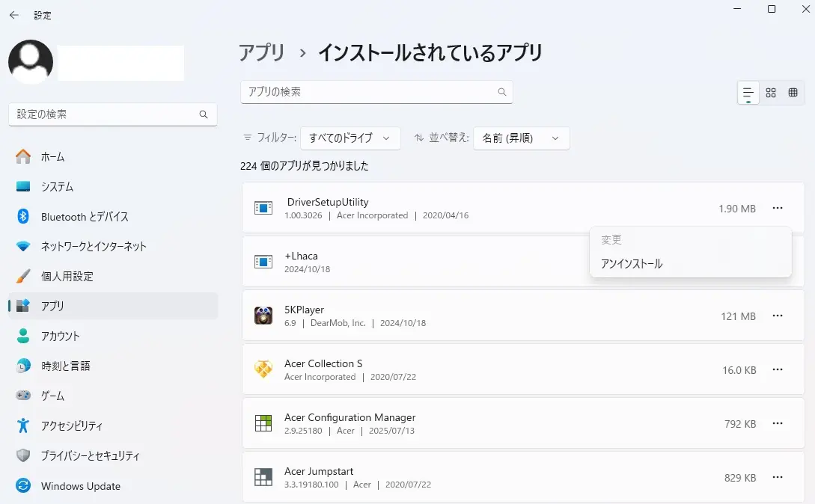Click the 829 KB size value
This screenshot has width=815, height=504.
[740, 478]
